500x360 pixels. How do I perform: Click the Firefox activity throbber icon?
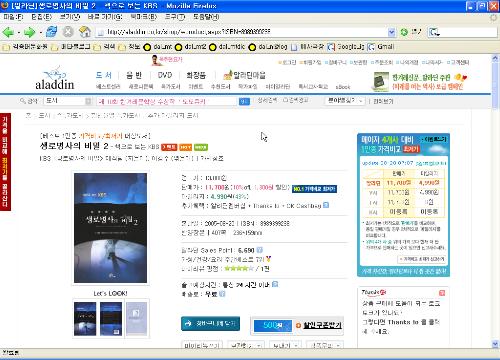[494, 18]
